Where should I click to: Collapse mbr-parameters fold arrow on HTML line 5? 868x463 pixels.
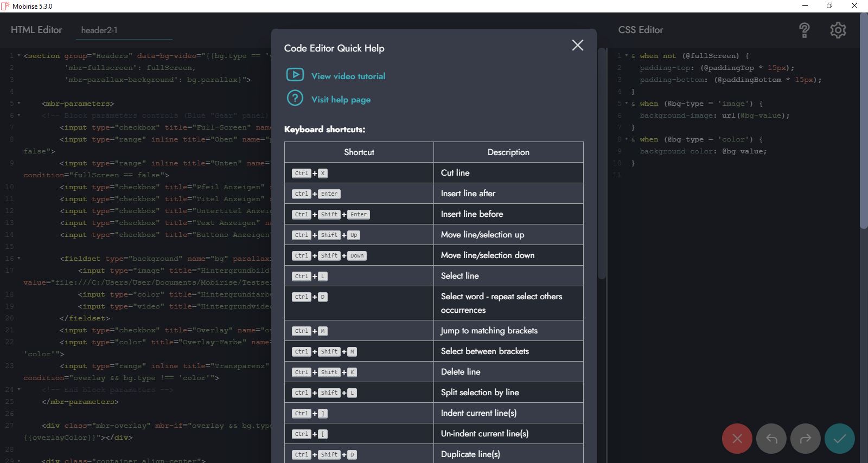coord(19,104)
